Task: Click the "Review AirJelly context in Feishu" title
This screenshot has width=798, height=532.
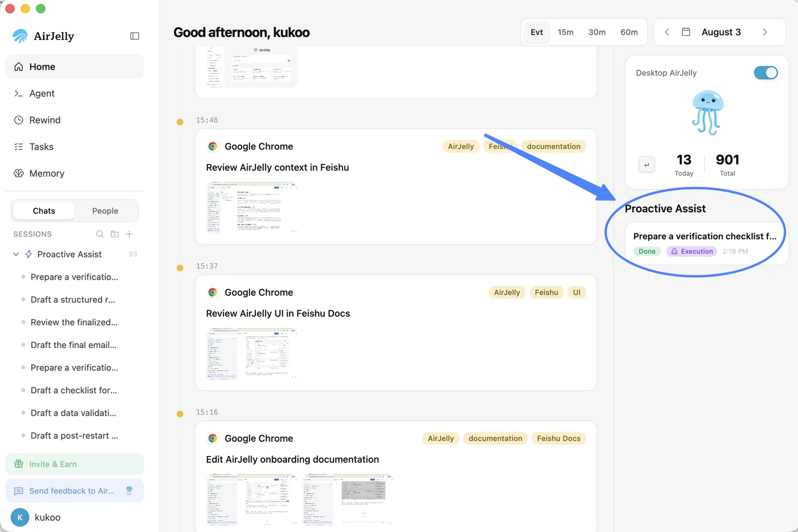Action: click(x=278, y=167)
